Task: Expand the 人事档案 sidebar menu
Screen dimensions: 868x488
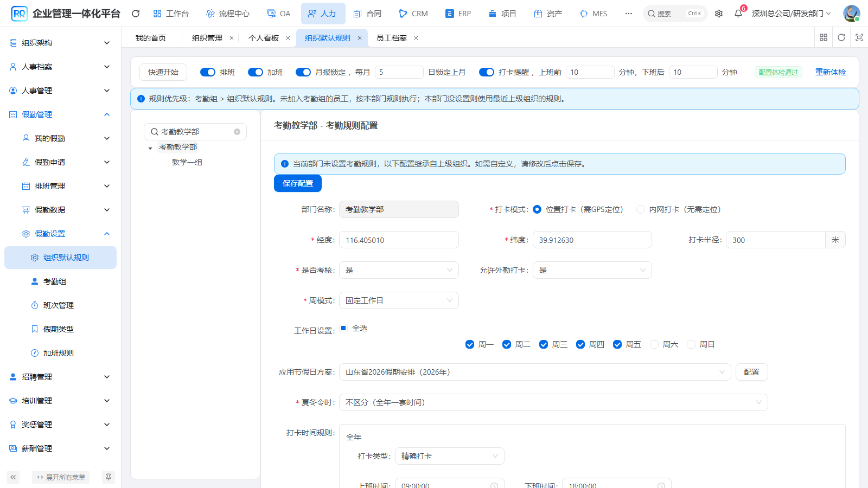Action: pyautogui.click(x=60, y=67)
